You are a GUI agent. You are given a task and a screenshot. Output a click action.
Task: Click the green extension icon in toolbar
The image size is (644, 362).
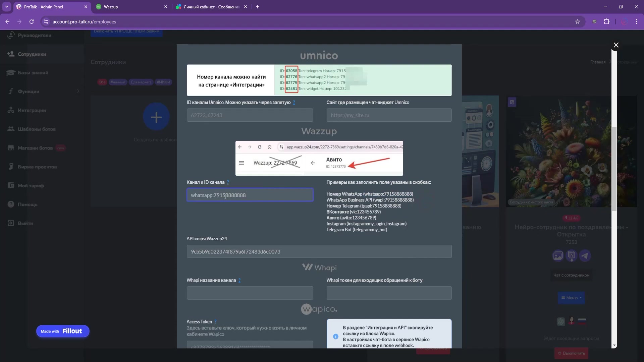pyautogui.click(x=594, y=22)
